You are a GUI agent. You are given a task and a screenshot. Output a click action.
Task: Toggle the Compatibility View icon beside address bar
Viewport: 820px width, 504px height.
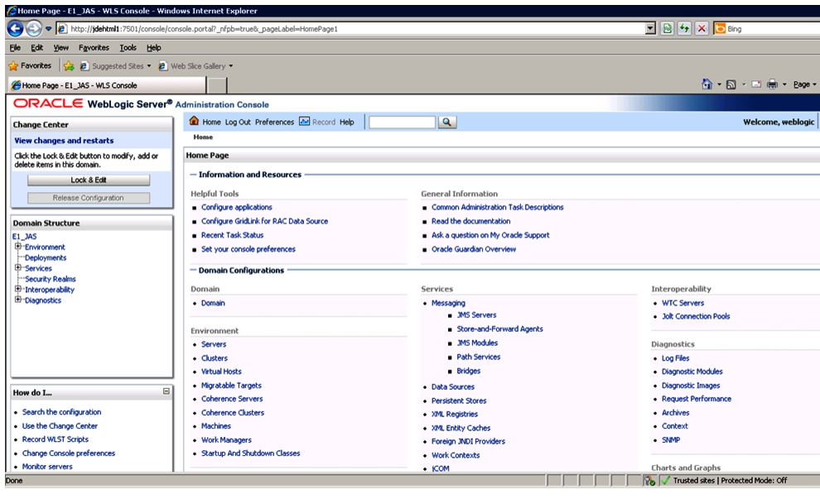[x=667, y=29]
